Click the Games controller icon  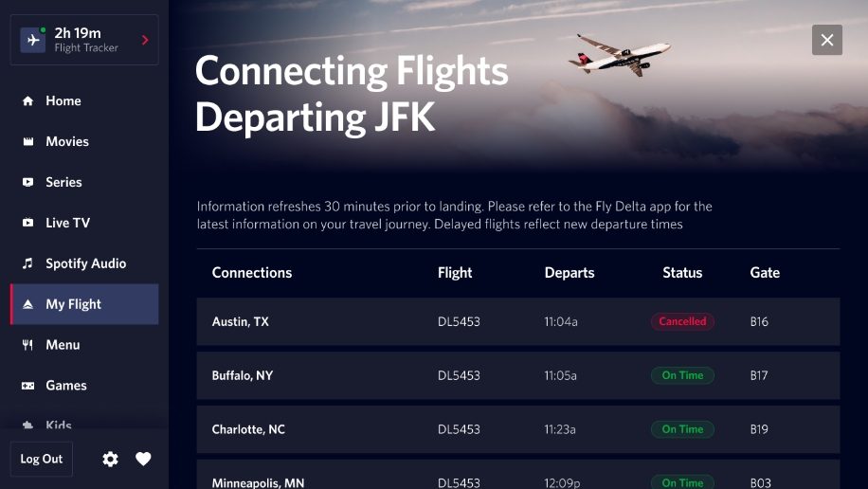tap(27, 387)
